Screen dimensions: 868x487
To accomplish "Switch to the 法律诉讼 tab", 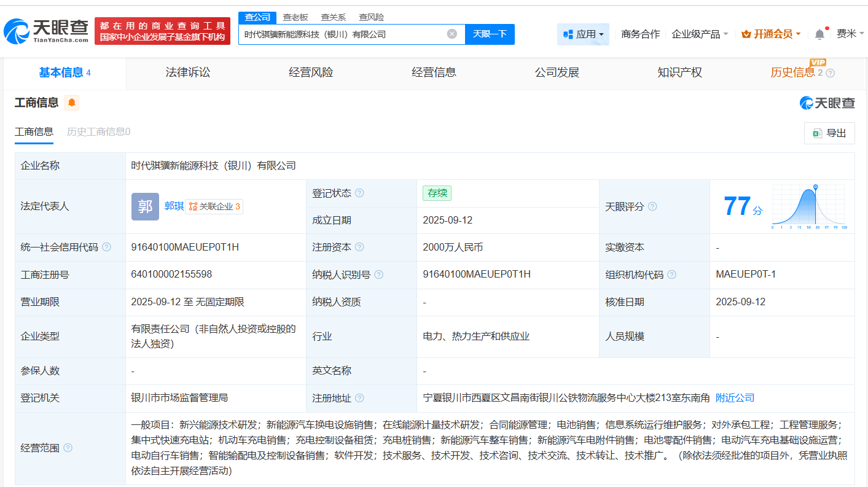I will pyautogui.click(x=187, y=72).
